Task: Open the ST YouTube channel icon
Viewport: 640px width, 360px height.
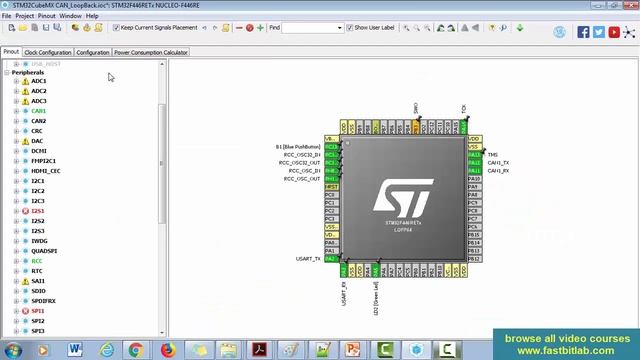Action: 614,32
